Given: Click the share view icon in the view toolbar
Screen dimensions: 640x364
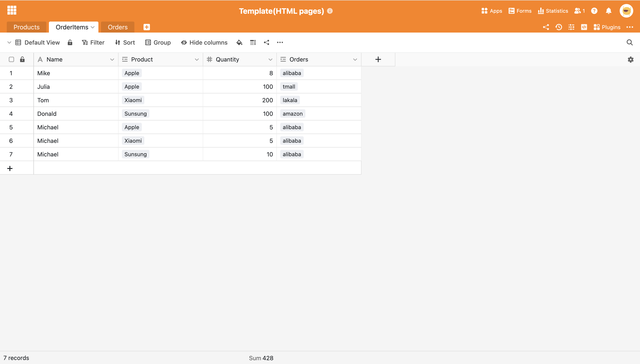Looking at the screenshot, I should pyautogui.click(x=267, y=42).
